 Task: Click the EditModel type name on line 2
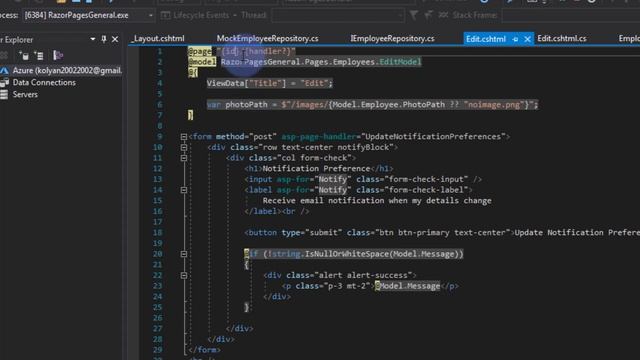point(400,62)
